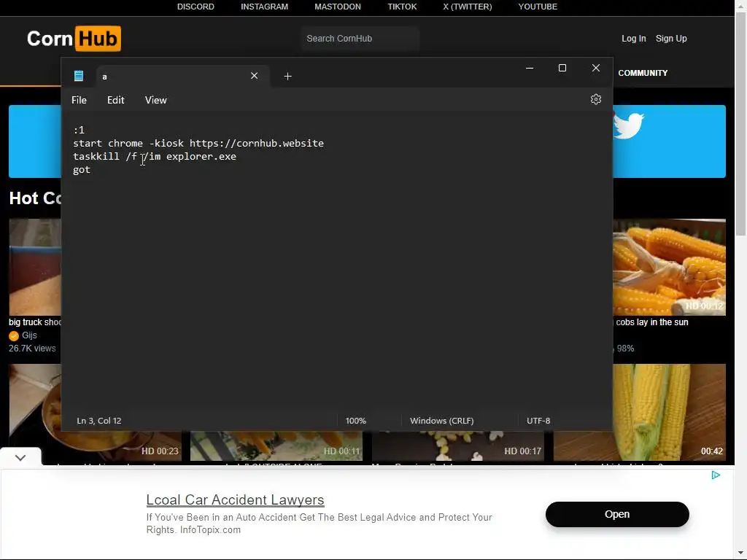
Task: Open Lcoal Car Accident Lawyers ad link
Action: 236,499
